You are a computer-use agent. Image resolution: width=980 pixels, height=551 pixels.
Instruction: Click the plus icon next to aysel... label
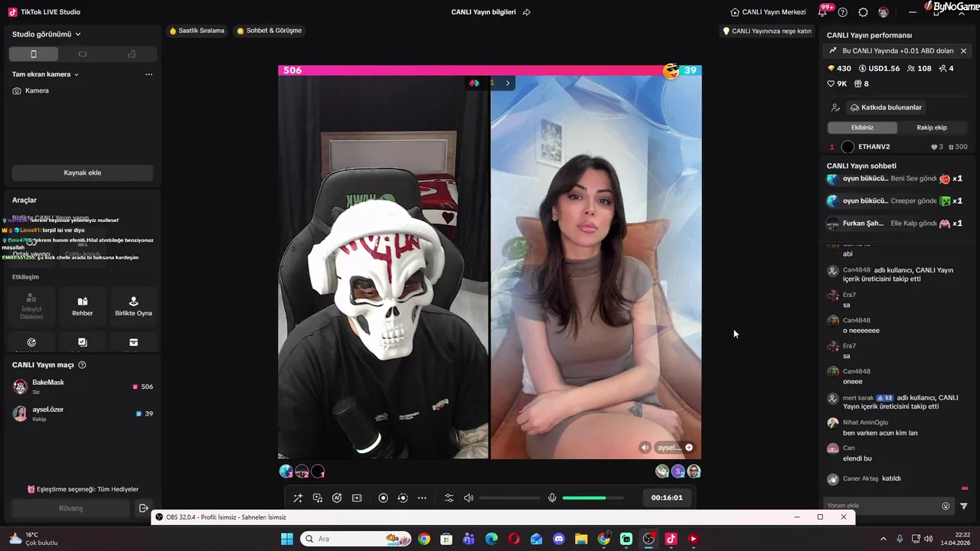(x=689, y=448)
